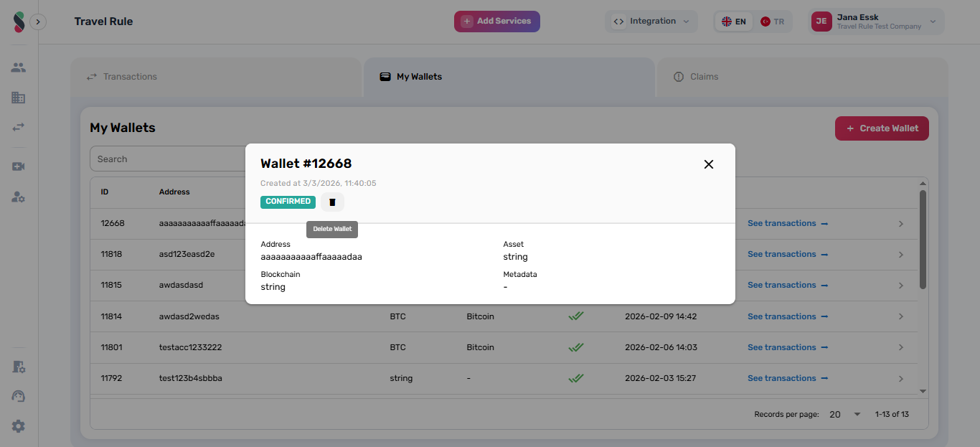Close the Wallet #12668 dialog
Image resolution: width=980 pixels, height=447 pixels.
(709, 164)
